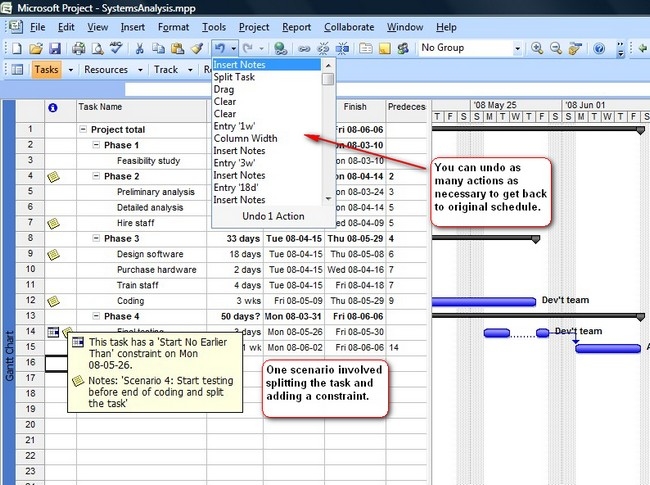Click the Zoom In magnifier icon
The height and width of the screenshot is (485, 650).
pos(539,48)
